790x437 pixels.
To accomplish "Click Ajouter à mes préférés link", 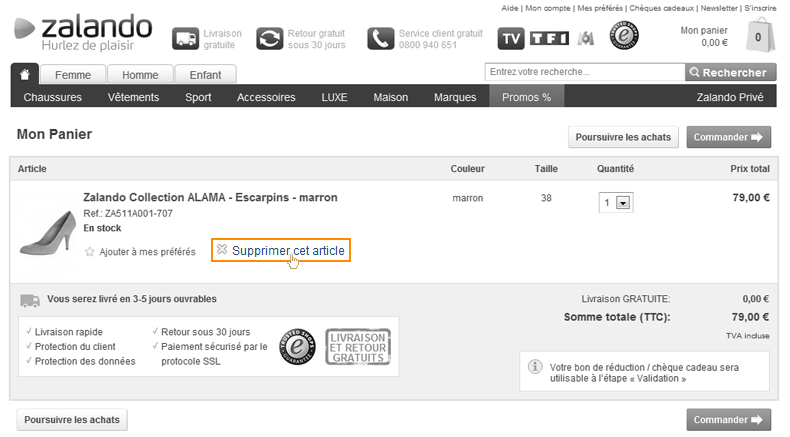I will [x=147, y=252].
